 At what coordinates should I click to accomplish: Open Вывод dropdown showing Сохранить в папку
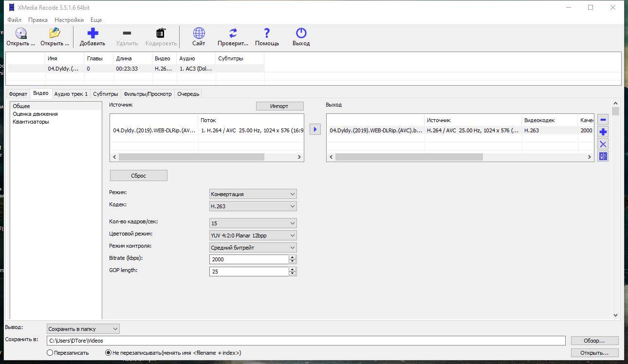tap(83, 329)
